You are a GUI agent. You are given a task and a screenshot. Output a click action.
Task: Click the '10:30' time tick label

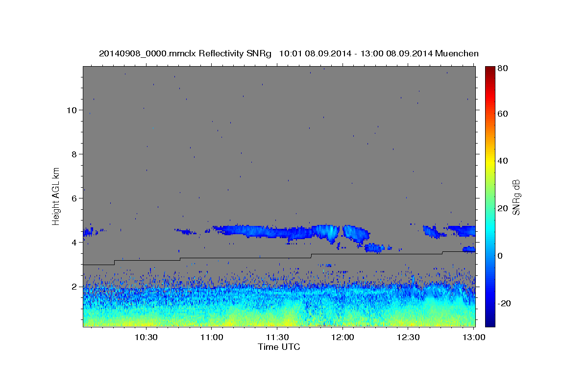(x=146, y=338)
